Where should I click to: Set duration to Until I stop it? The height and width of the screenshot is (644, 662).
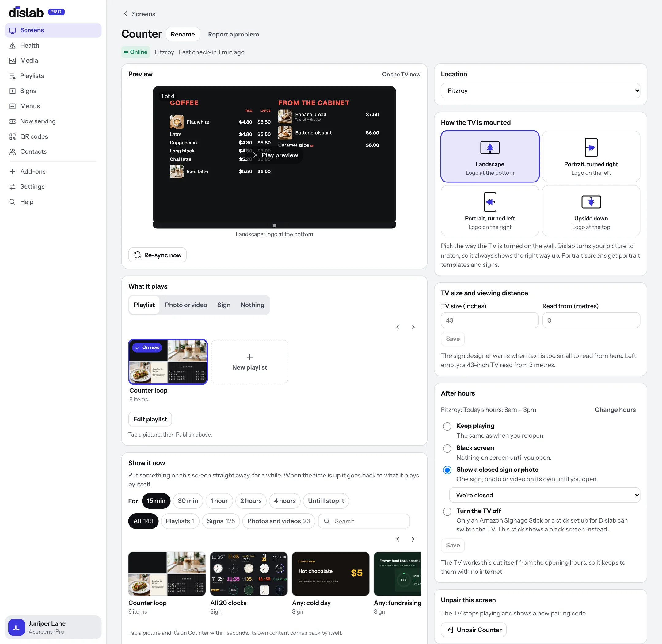coord(326,500)
